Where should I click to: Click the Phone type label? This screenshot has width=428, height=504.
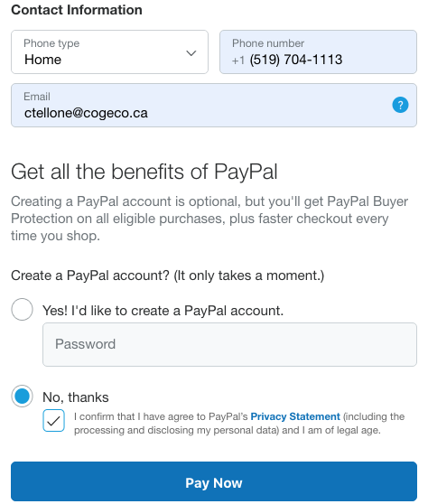click(51, 43)
